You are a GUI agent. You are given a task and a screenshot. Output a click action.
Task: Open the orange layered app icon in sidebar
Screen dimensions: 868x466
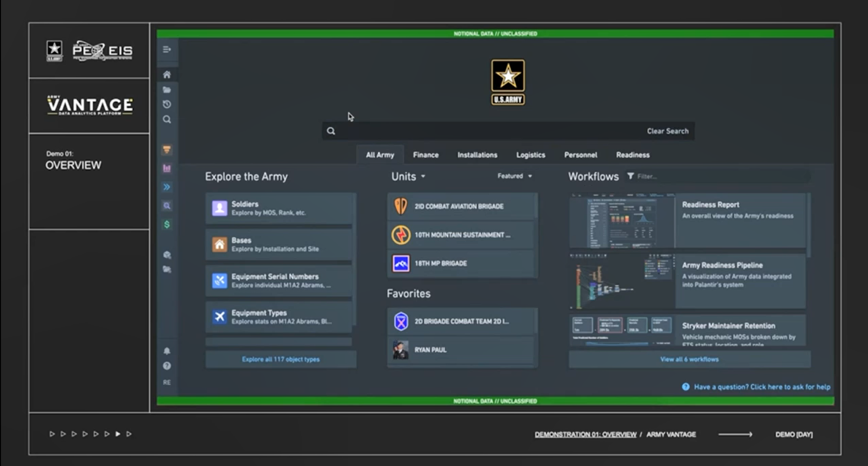click(167, 150)
